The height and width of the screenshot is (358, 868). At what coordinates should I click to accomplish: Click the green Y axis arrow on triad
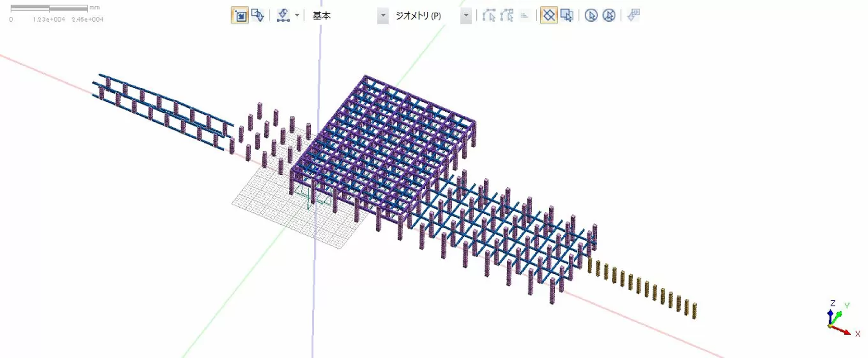pyautogui.click(x=839, y=315)
